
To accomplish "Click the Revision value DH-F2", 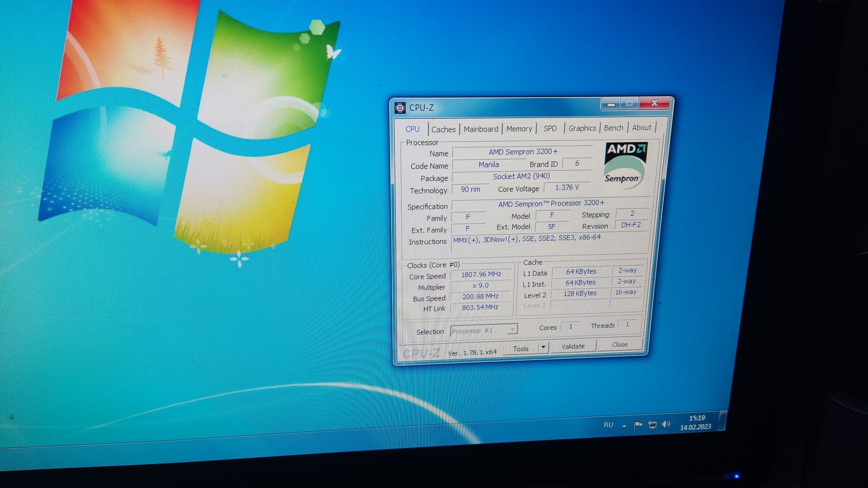I will (x=631, y=225).
